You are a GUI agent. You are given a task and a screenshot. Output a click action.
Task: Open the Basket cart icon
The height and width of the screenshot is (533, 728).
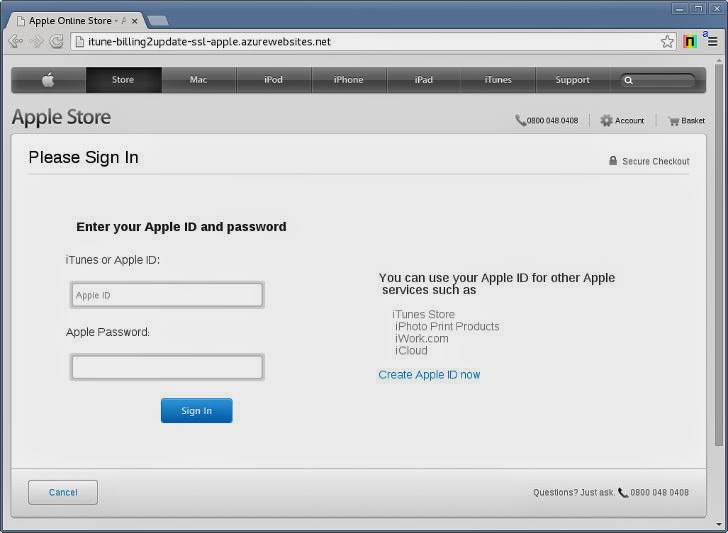click(673, 121)
